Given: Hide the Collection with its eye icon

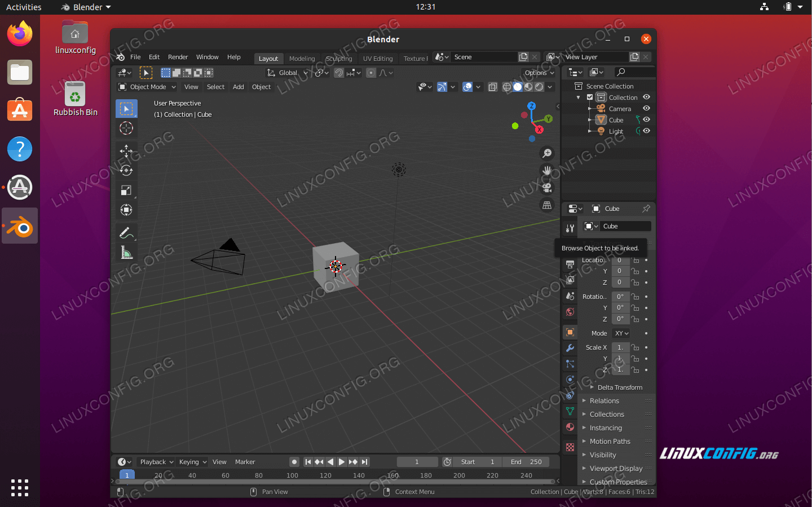Looking at the screenshot, I should 647,97.
